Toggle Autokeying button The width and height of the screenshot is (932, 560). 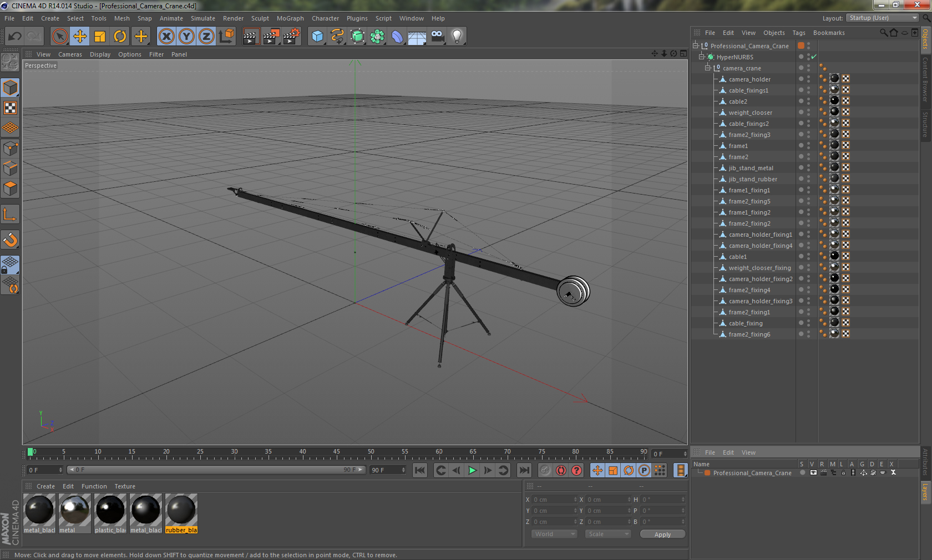(x=561, y=470)
